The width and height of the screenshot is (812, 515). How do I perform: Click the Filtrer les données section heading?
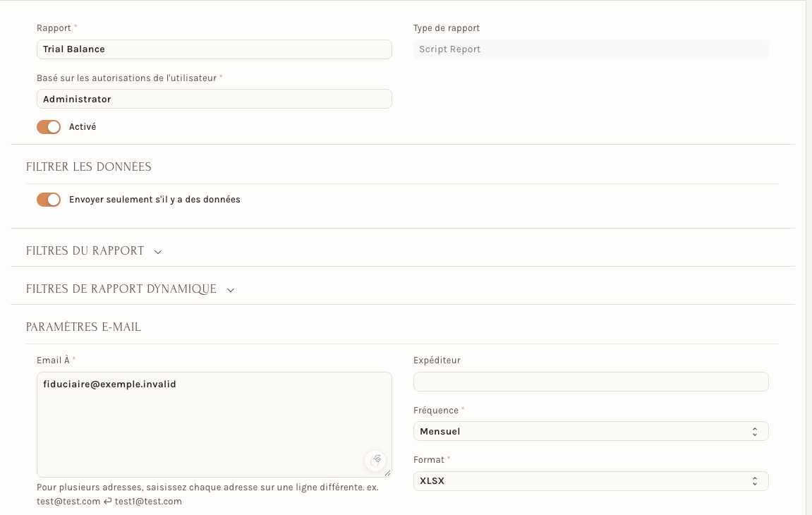click(x=89, y=166)
